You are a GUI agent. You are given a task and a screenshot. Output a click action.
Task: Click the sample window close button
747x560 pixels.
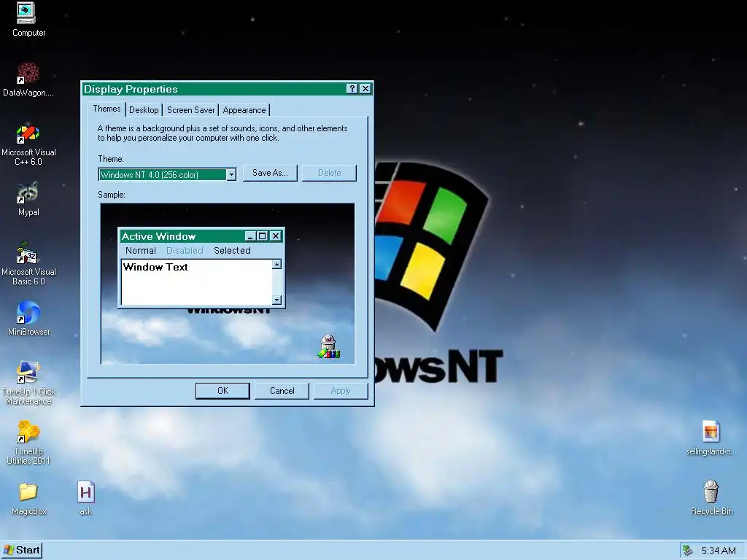[275, 236]
